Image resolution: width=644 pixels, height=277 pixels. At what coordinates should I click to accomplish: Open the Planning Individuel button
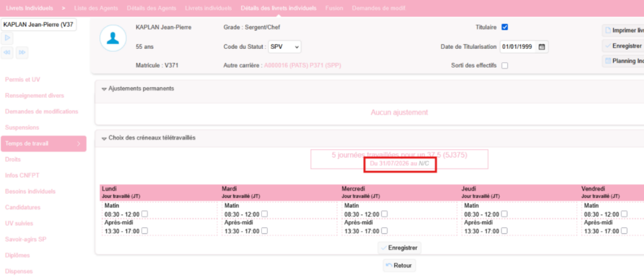623,61
